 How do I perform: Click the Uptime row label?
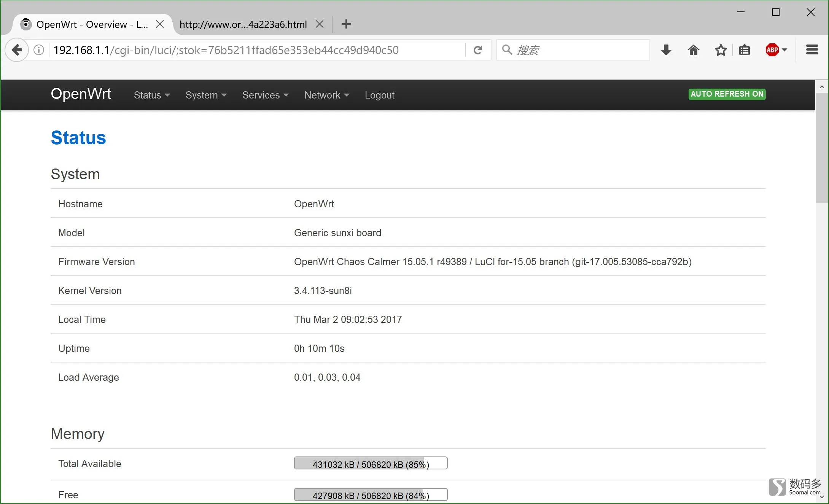(74, 348)
